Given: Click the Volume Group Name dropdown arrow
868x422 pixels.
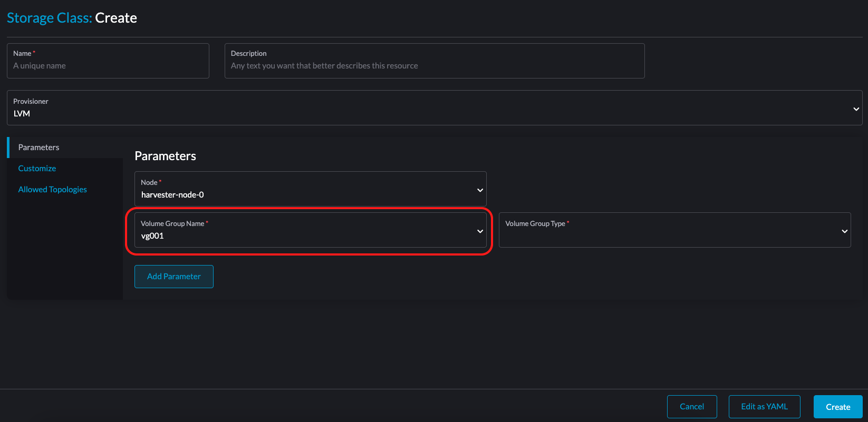Looking at the screenshot, I should (479, 231).
